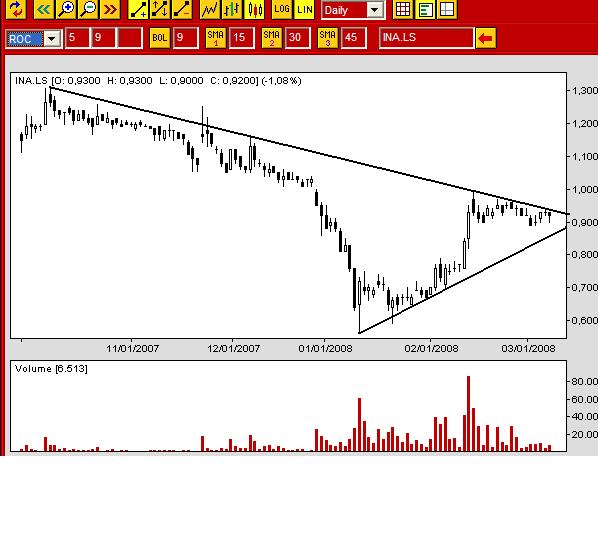The height and width of the screenshot is (560, 598).
Task: Click the red left-arrow load symbol button
Action: point(485,38)
